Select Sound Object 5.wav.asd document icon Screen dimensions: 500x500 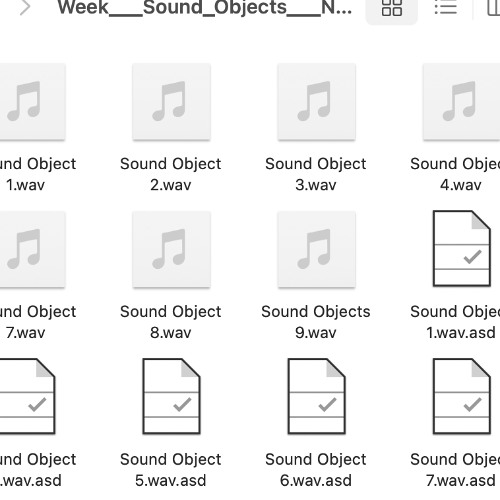tap(171, 396)
